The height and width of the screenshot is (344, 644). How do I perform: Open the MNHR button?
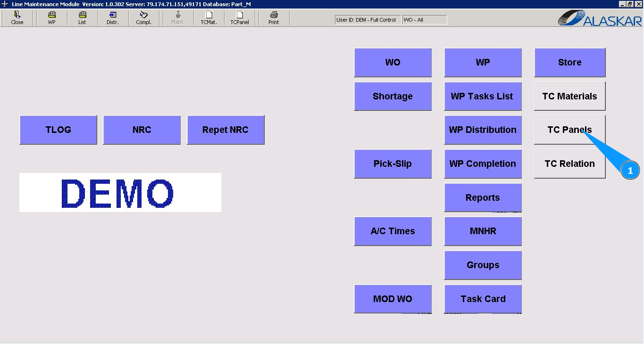(x=483, y=231)
